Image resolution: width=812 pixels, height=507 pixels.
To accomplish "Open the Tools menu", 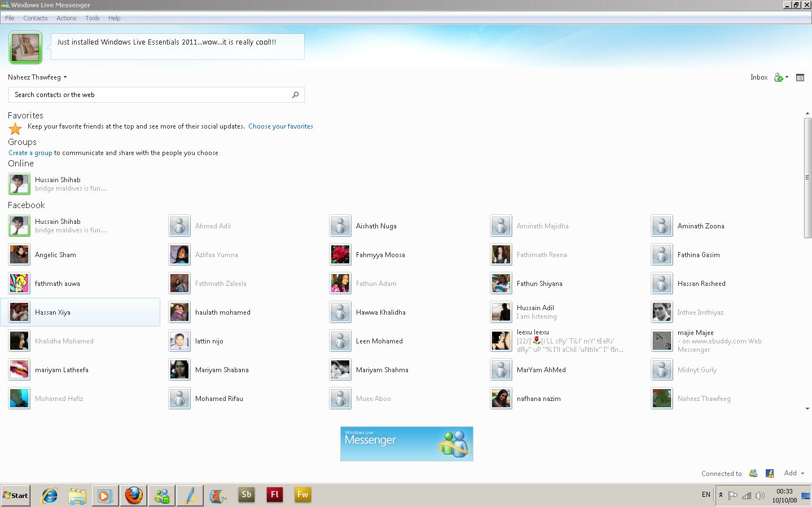I will [x=93, y=18].
